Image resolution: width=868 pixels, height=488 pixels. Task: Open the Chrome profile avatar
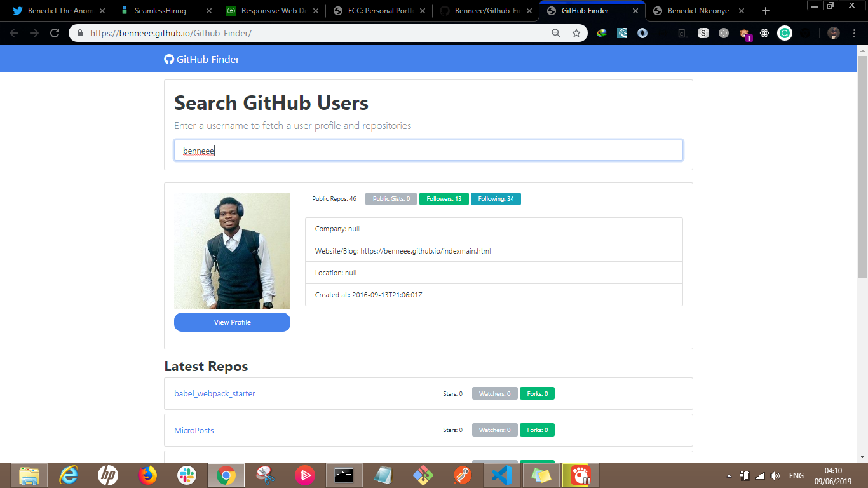point(834,33)
